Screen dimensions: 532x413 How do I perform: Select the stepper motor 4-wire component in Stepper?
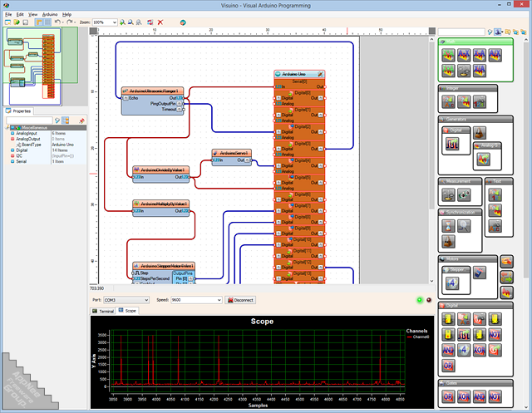coord(452,283)
